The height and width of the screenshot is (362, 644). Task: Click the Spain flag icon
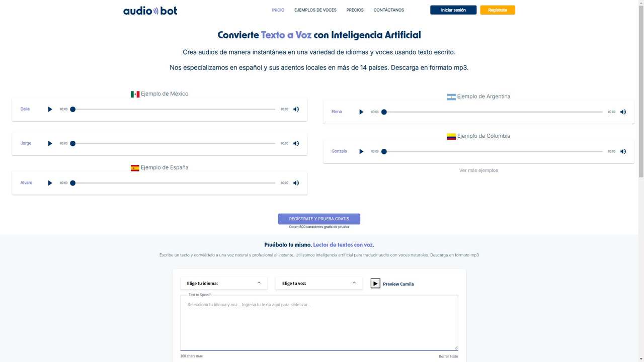click(135, 168)
